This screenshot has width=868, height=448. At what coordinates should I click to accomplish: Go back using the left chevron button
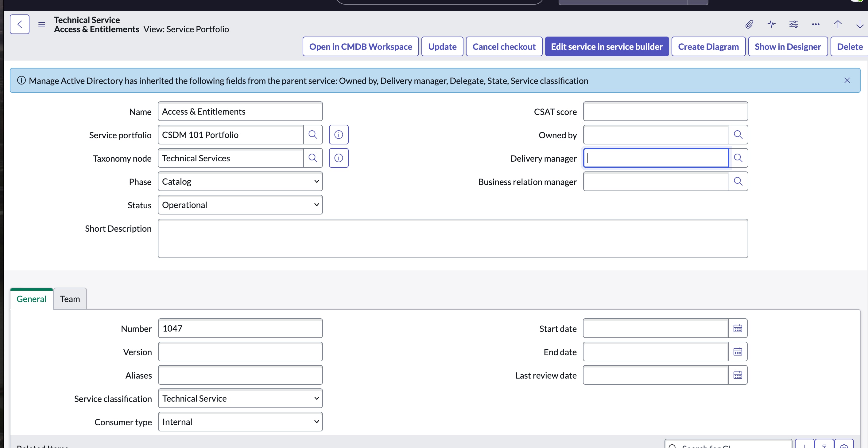click(x=20, y=24)
